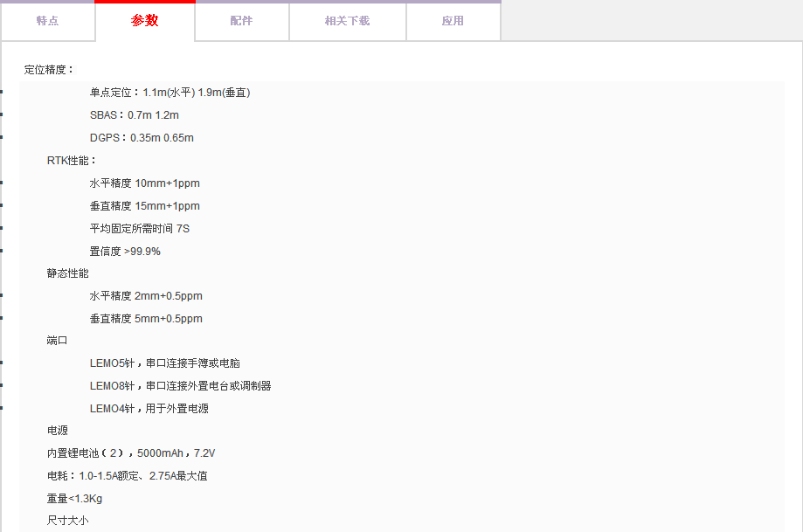This screenshot has height=532, width=803.
Task: Select the 参数 tab
Action: (145, 21)
